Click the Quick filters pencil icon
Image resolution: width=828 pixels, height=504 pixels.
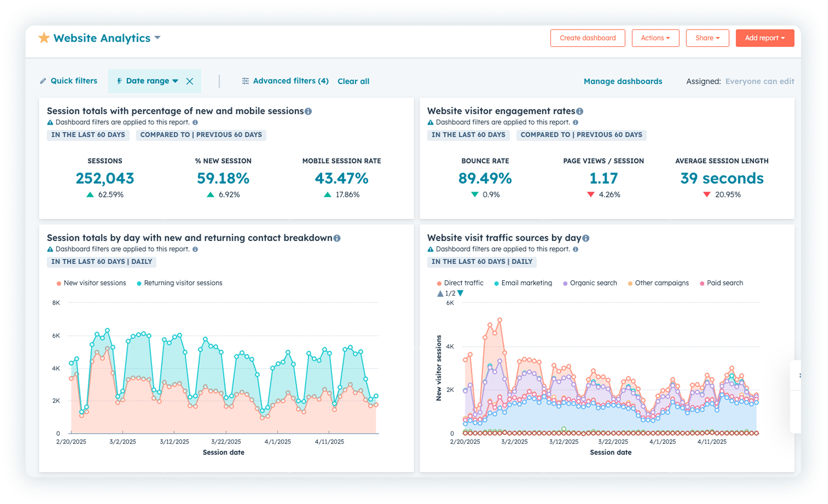point(43,81)
